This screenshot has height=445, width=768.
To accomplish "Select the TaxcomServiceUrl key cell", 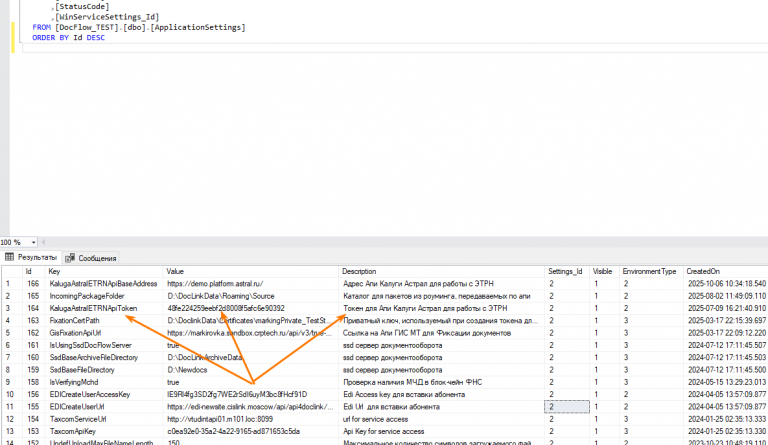I will (x=104, y=419).
